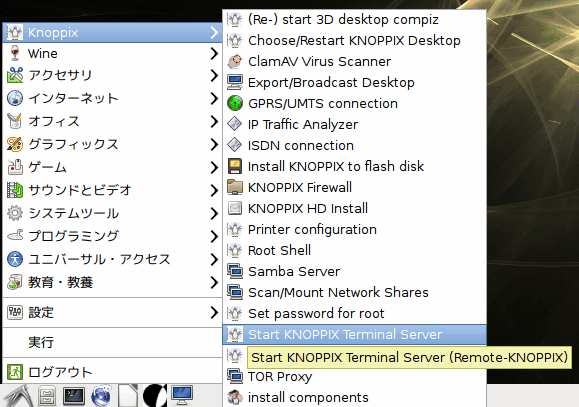Viewport: 579px width, 407px height.
Task: Click the Knoppix penguin icon in menu
Action: click(x=15, y=33)
